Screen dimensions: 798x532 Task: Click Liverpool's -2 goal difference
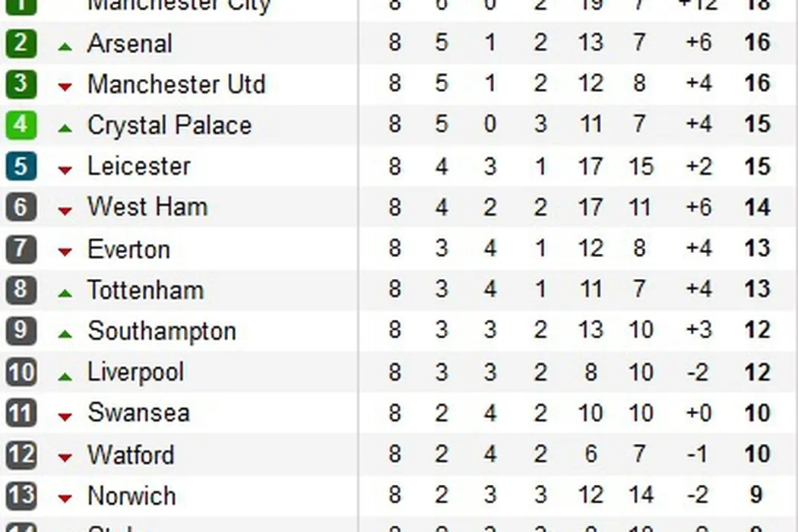coord(698,372)
